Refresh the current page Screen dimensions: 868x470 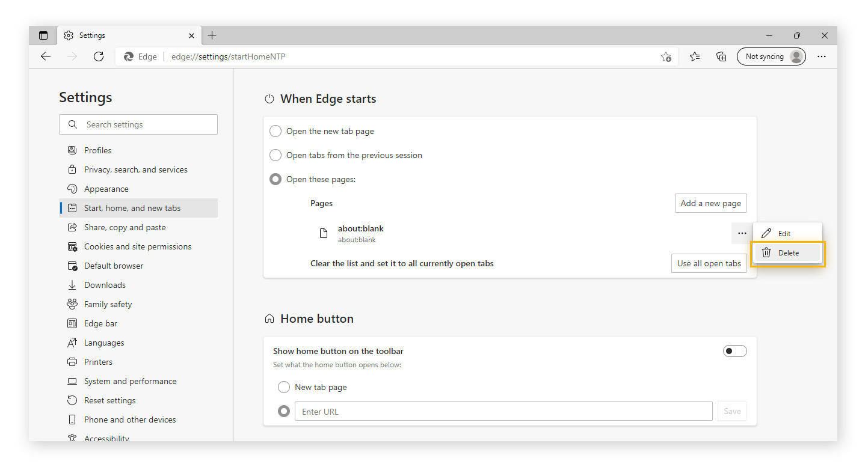99,56
